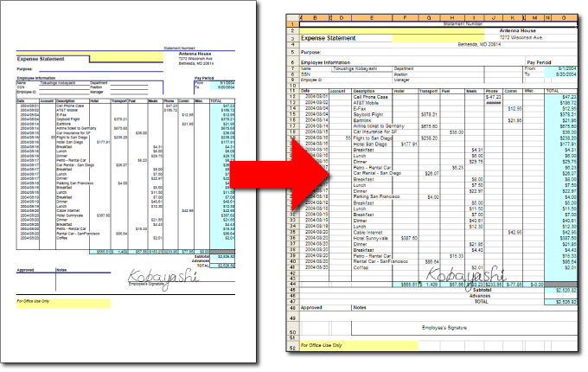Select row 3 header in the spreadsheet

[292, 38]
